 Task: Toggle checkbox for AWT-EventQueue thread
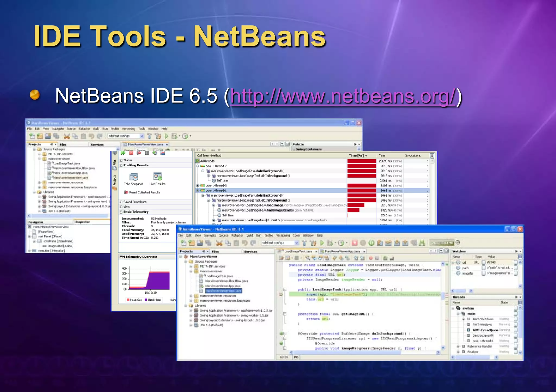[516, 330]
